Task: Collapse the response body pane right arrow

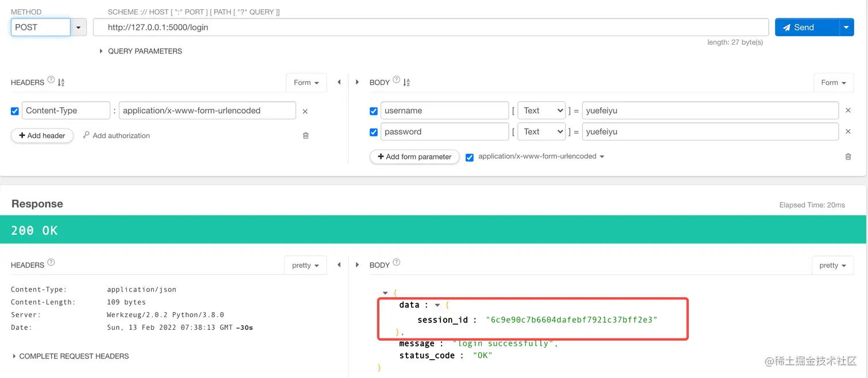Action: (x=357, y=264)
